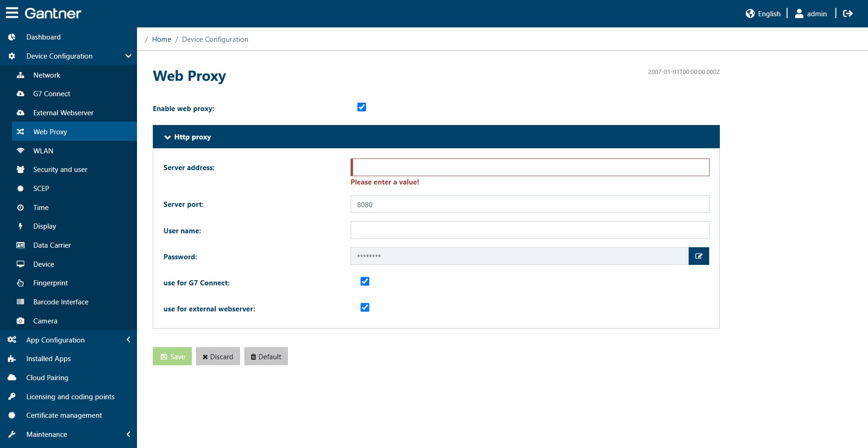Click the Web Proxy shuffle icon
Viewport: 868px width, 448px height.
[x=20, y=132]
